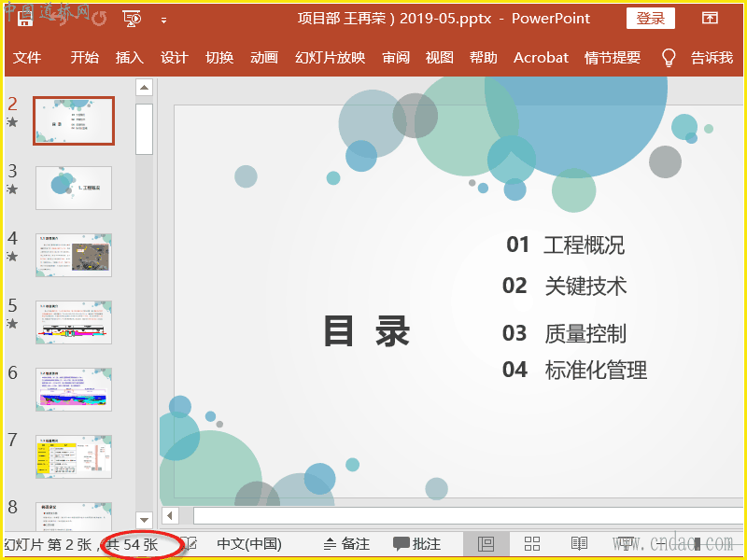Click animation star icon beside slide 4
747x560 pixels.
point(12,257)
